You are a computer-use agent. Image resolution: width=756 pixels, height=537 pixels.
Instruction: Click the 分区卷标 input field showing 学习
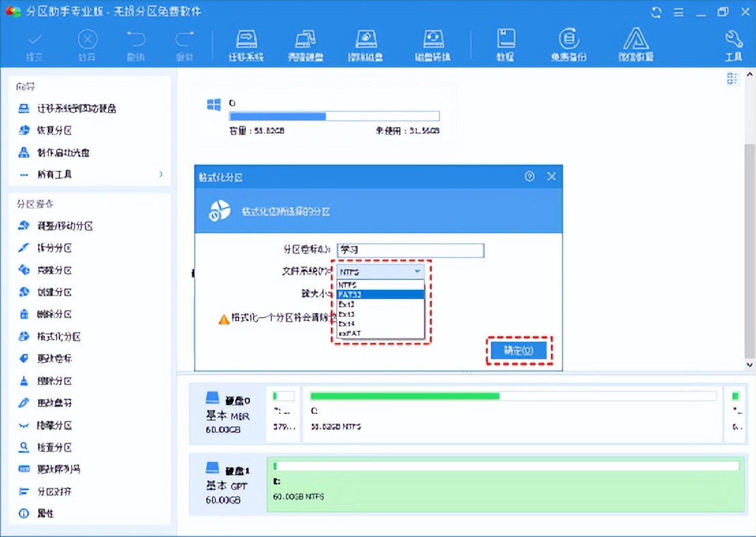pyautogui.click(x=409, y=250)
